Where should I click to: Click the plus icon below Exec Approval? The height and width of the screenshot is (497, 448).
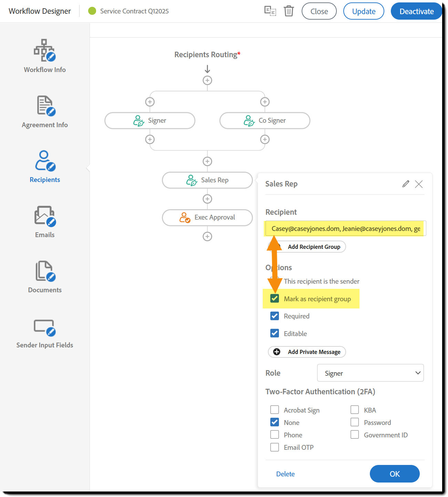click(207, 236)
